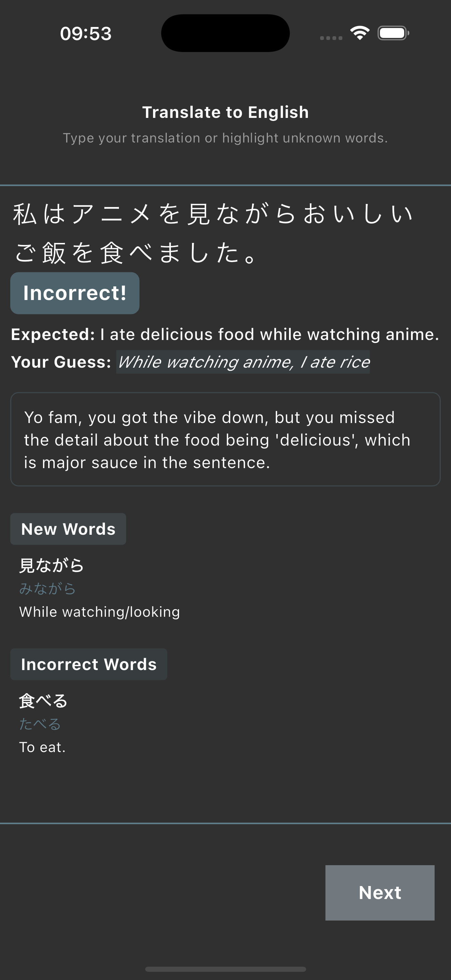The image size is (451, 980).
Task: Tap the Wi-Fi status icon
Action: 359,33
